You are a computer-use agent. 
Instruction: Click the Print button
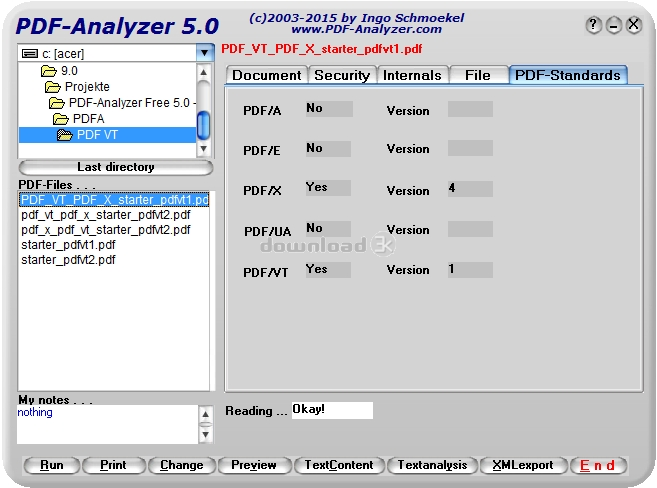click(113, 465)
